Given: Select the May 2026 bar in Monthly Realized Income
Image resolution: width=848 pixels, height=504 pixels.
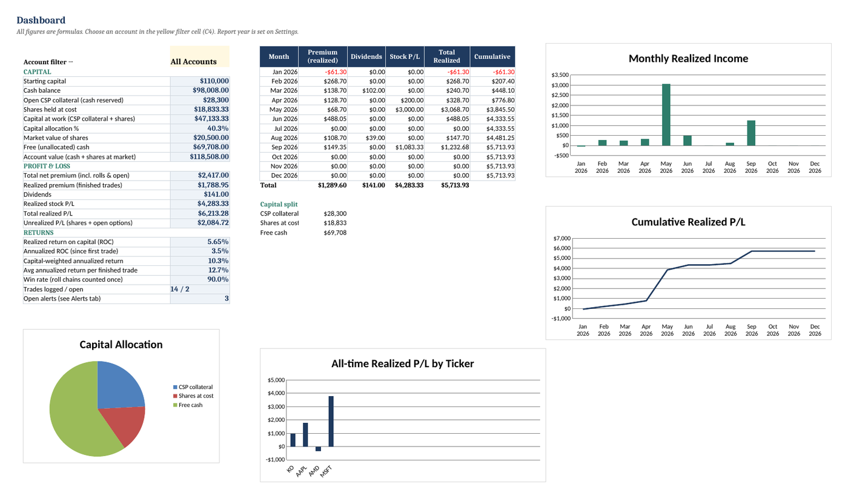Looking at the screenshot, I should tap(666, 115).
